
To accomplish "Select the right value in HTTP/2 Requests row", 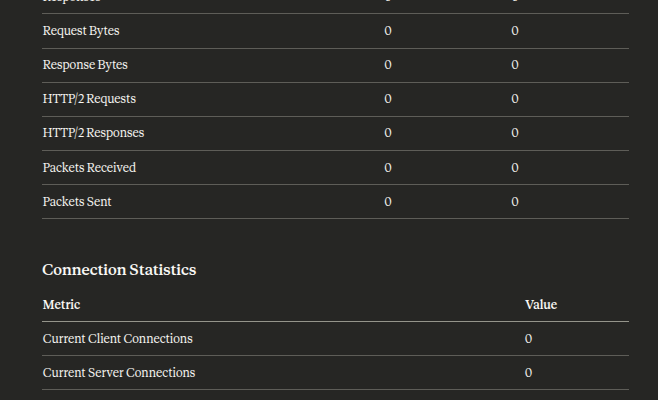I will click(515, 99).
